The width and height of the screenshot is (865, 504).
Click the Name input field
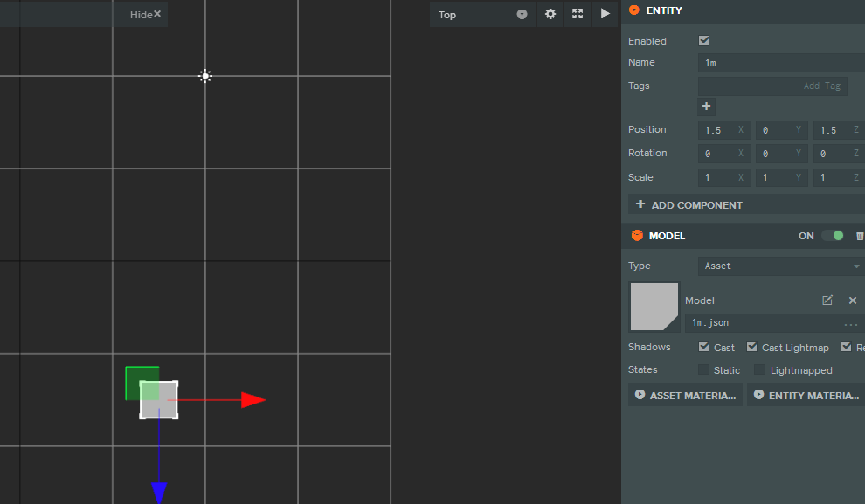pos(780,63)
